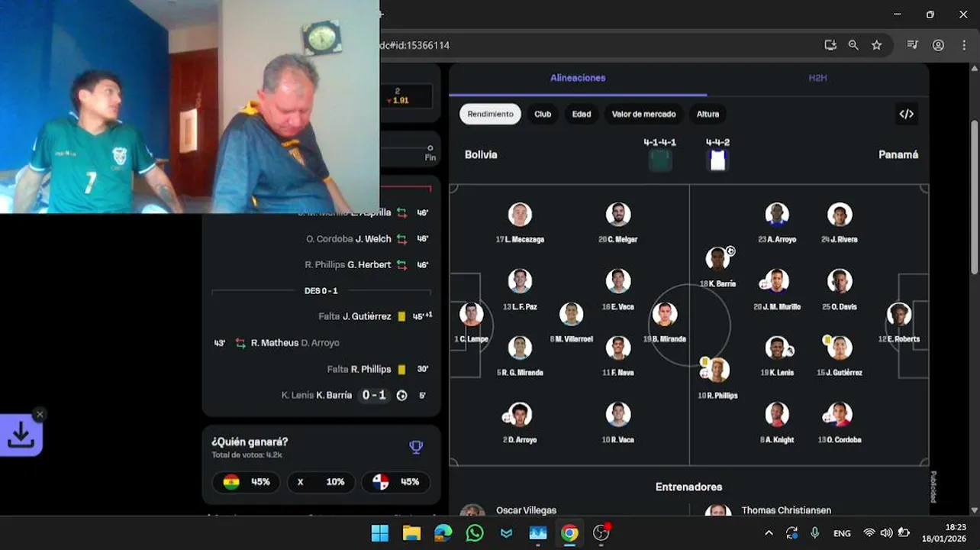Open the Windows Start menu
Screen dimensions: 980x550
click(379, 533)
